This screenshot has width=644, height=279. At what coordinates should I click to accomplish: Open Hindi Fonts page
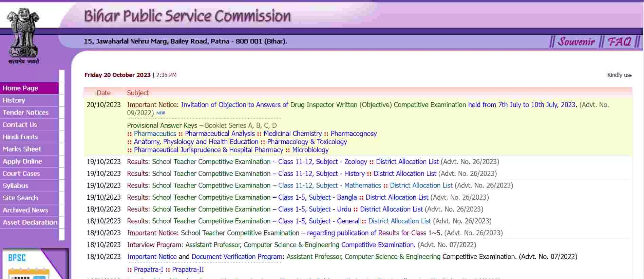[29, 137]
